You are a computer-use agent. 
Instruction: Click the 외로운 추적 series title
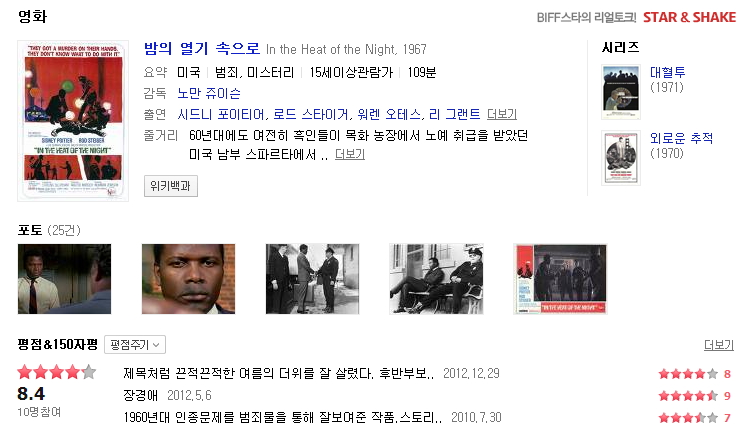tap(681, 138)
